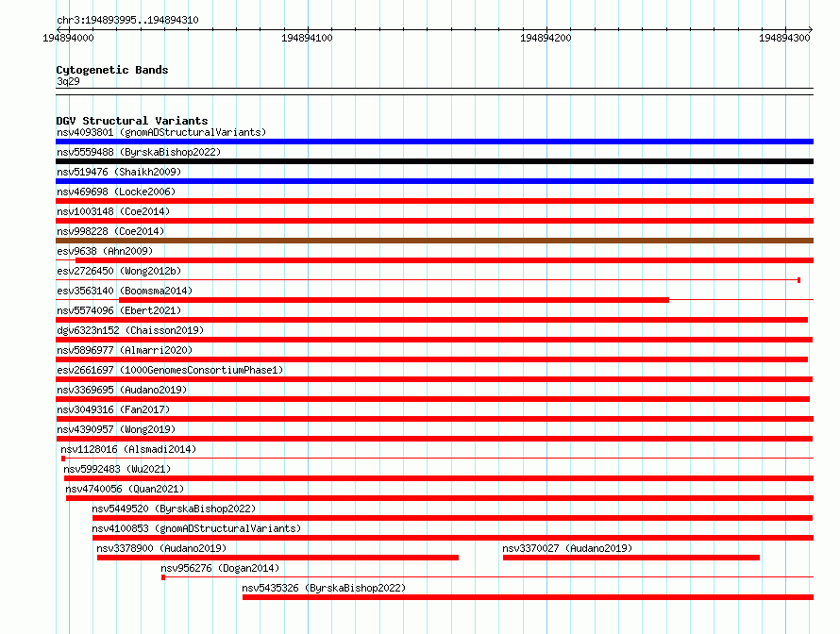The width and height of the screenshot is (840, 634).
Task: Select the nsv3378900 red bar
Action: [x=277, y=558]
